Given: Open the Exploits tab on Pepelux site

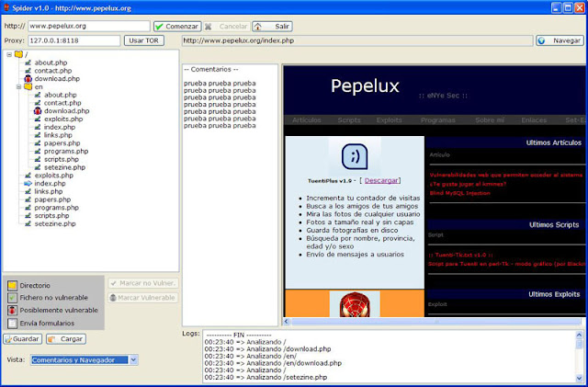Looking at the screenshot, I should tap(389, 120).
